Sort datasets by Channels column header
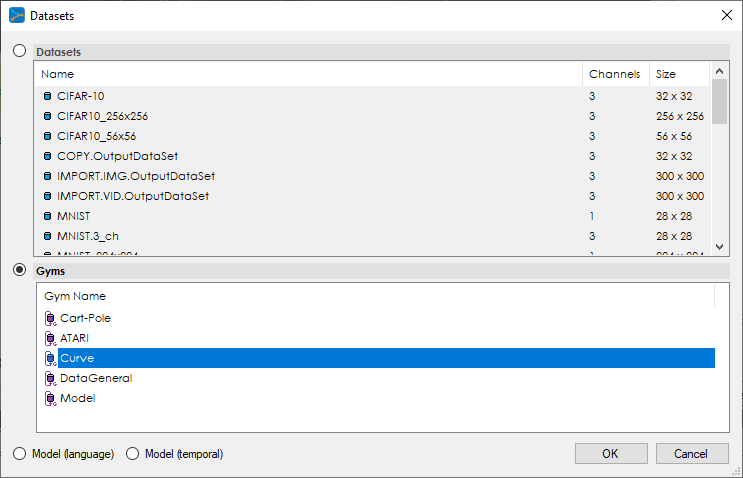 tap(614, 74)
